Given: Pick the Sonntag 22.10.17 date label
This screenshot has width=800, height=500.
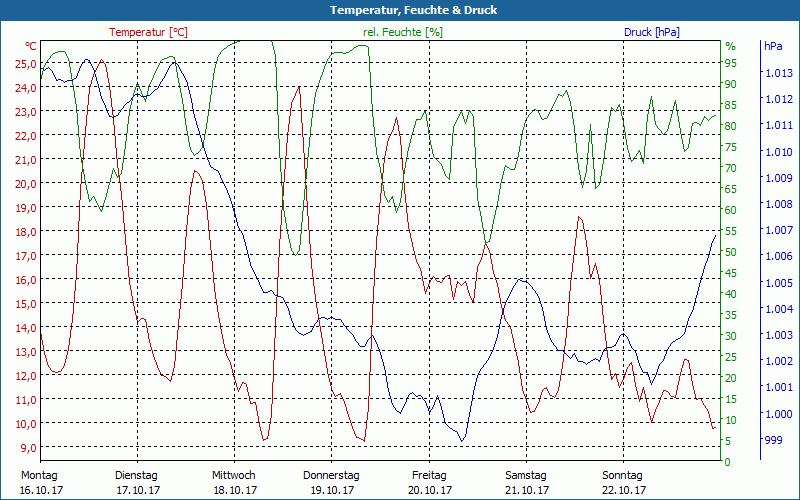Looking at the screenshot, I should click(x=623, y=482).
